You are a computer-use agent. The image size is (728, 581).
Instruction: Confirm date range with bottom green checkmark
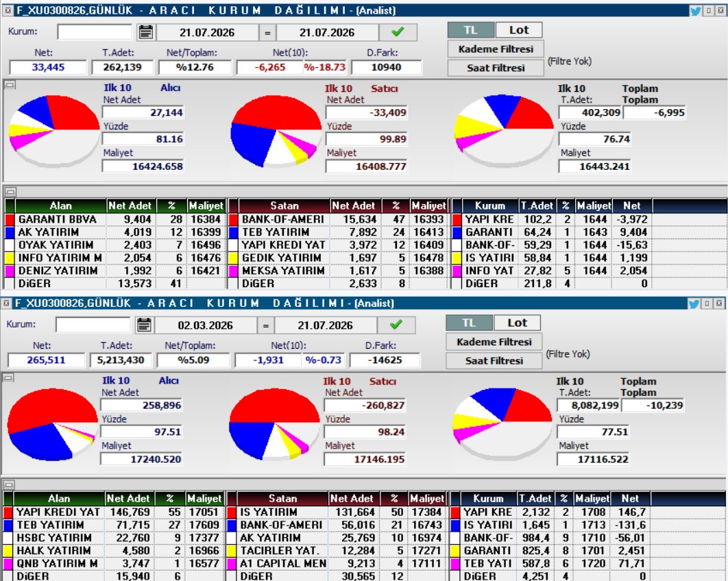396,325
